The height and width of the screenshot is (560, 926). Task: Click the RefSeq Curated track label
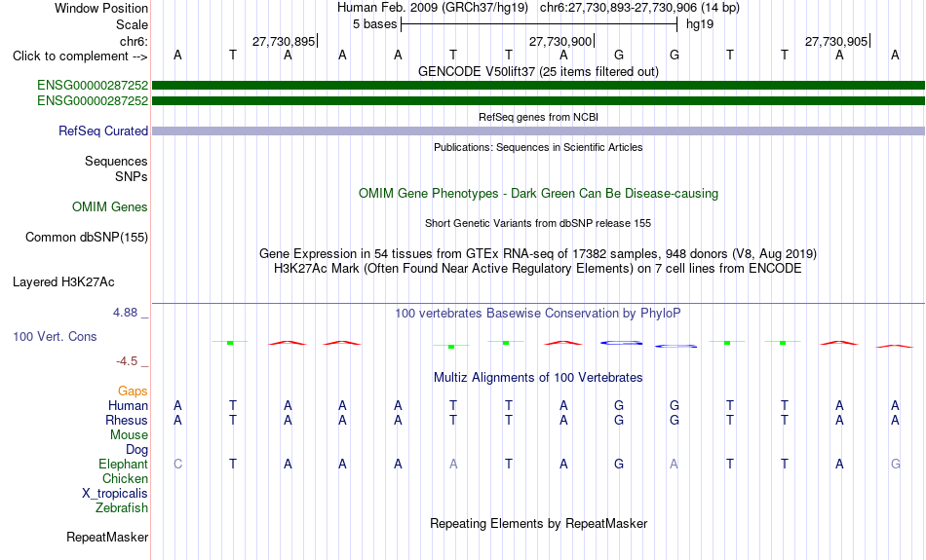pos(103,131)
